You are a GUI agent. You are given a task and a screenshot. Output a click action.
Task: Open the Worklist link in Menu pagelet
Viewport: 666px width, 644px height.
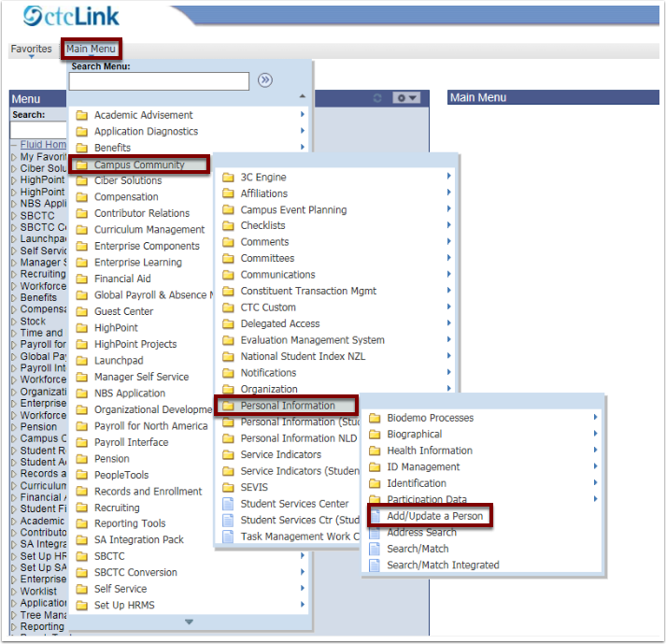click(38, 592)
